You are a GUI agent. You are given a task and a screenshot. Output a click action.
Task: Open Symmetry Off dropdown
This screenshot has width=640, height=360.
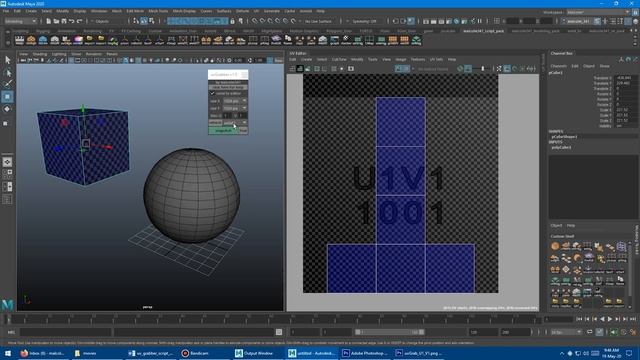364,21
